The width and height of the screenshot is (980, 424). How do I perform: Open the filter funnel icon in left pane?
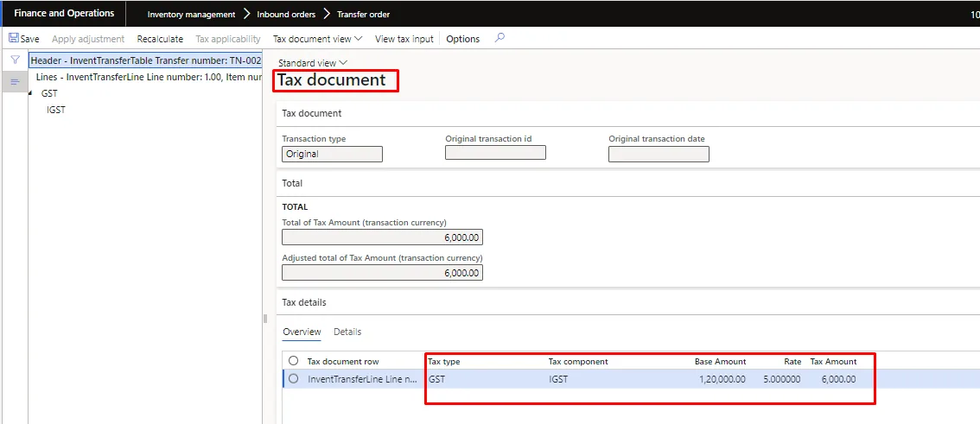(15, 60)
